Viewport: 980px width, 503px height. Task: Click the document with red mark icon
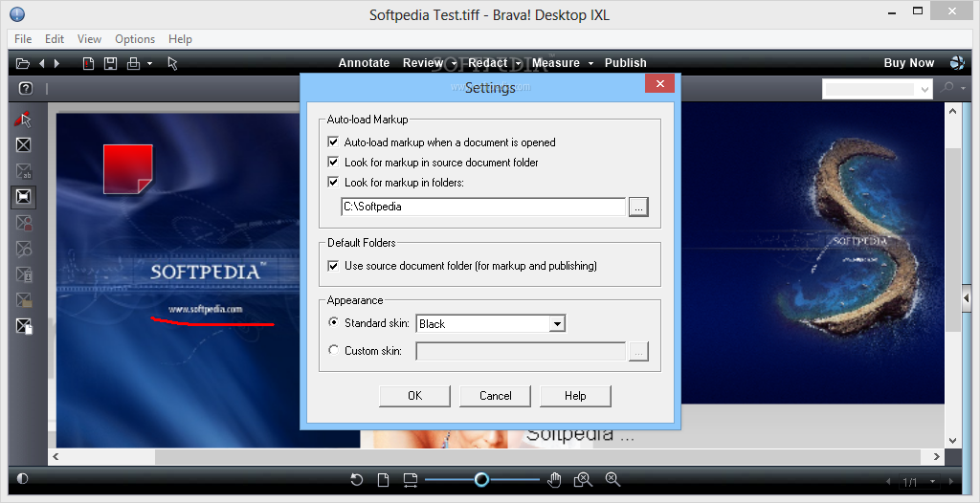pos(88,63)
